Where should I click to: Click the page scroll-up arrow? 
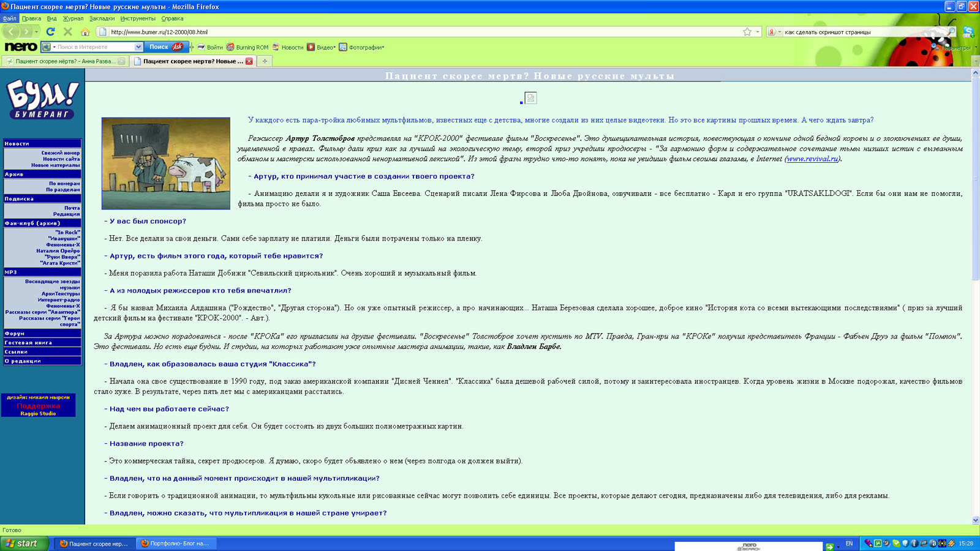(976, 73)
